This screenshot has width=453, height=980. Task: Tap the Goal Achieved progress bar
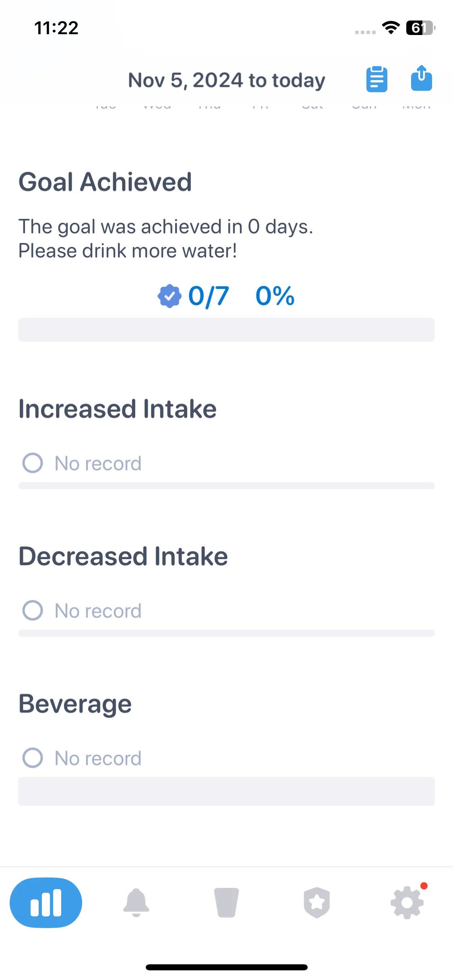tap(226, 330)
